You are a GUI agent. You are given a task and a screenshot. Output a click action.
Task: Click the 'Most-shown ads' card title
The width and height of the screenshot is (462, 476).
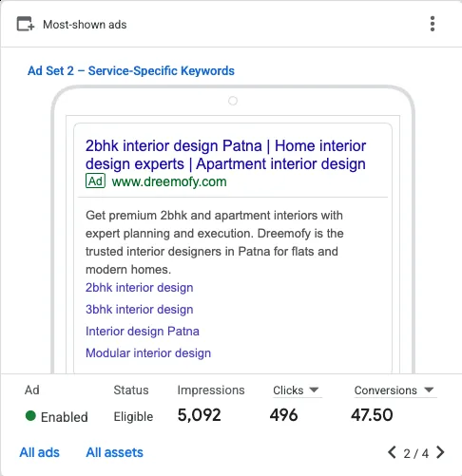click(x=85, y=25)
